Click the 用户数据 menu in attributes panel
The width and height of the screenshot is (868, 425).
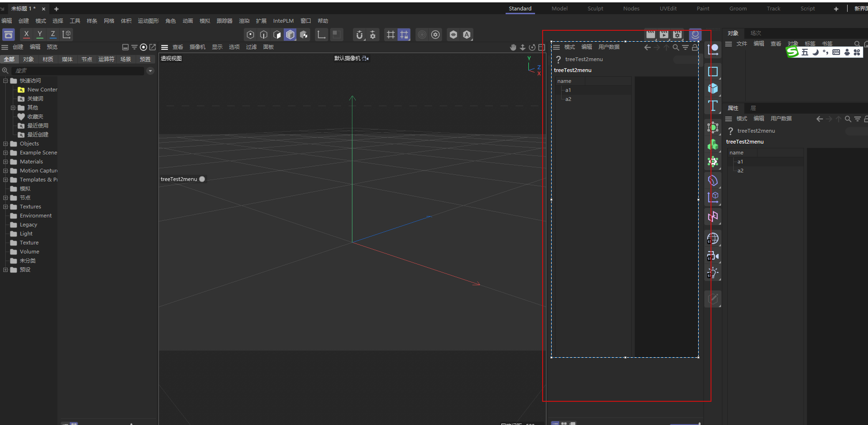click(781, 118)
